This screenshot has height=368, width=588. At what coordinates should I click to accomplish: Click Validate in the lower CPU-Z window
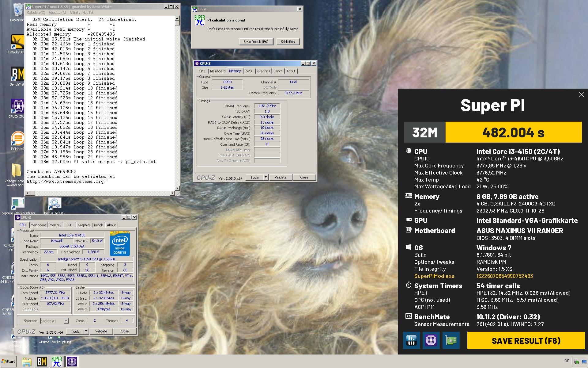[x=101, y=331]
